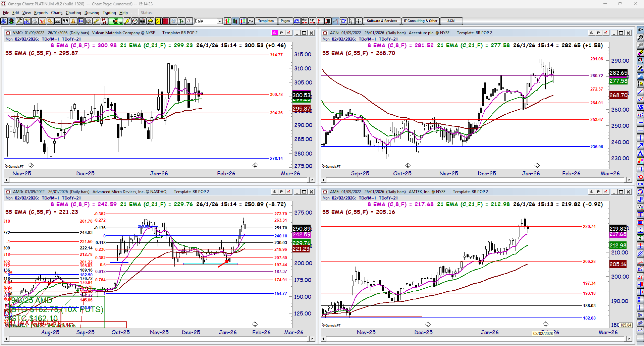Click the red 295.87 EMA price tag on VMC
Viewport: 644px width, 346px height.
click(x=302, y=109)
